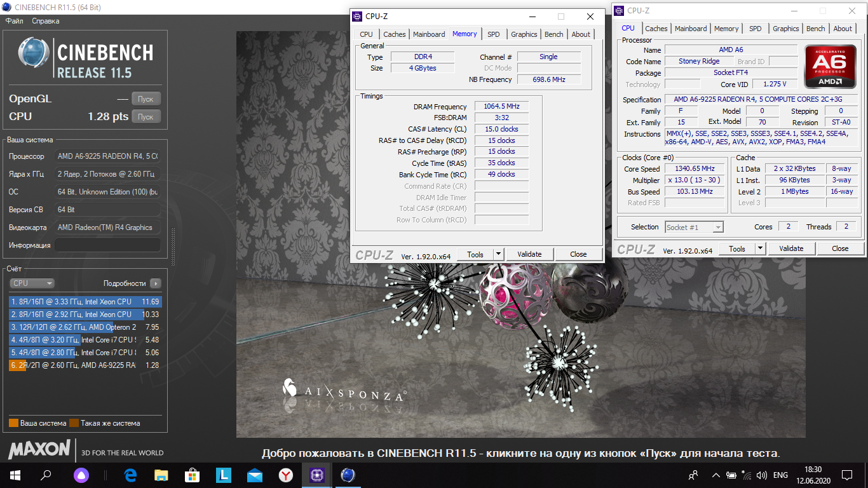Image resolution: width=868 pixels, height=488 pixels.
Task: Switch to CPU-Z taskbar icon
Action: pos(316,475)
